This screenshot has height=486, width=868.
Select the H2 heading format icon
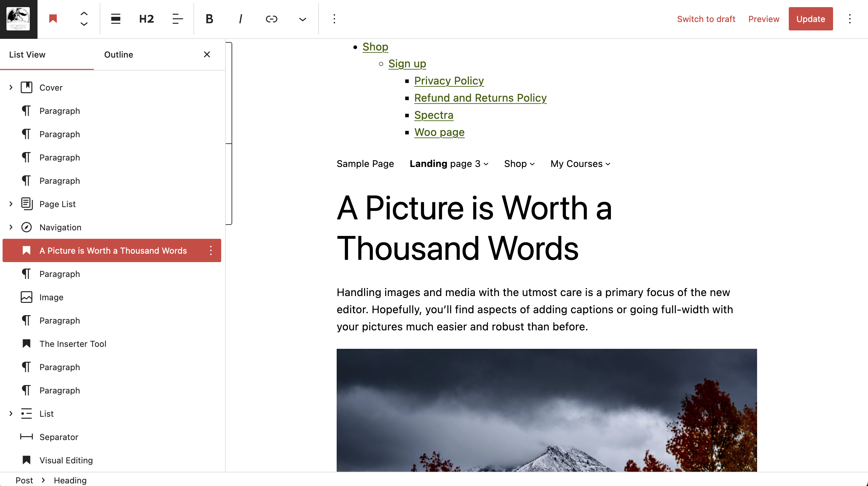point(146,18)
